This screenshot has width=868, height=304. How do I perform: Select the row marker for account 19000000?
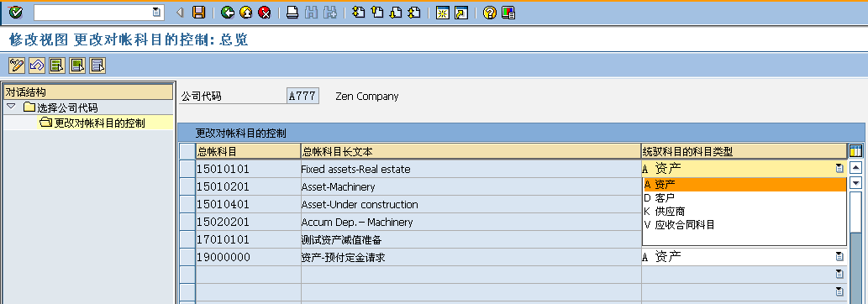(187, 257)
